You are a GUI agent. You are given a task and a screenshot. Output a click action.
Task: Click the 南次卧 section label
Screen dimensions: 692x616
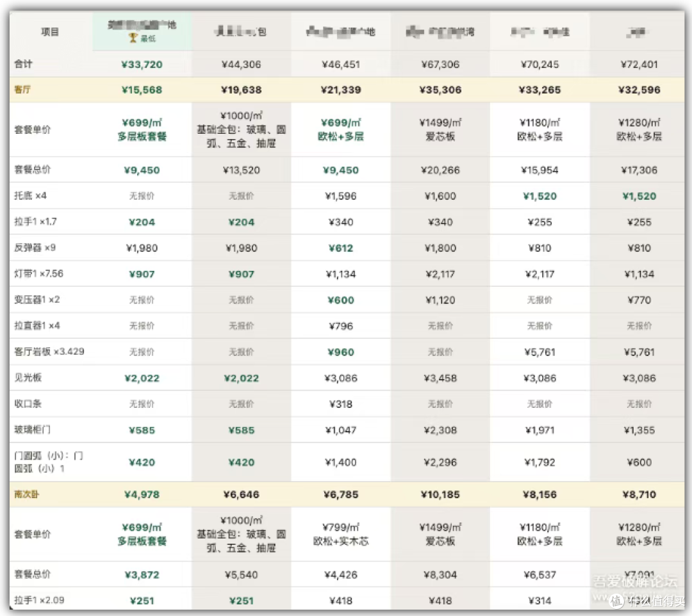click(x=26, y=494)
